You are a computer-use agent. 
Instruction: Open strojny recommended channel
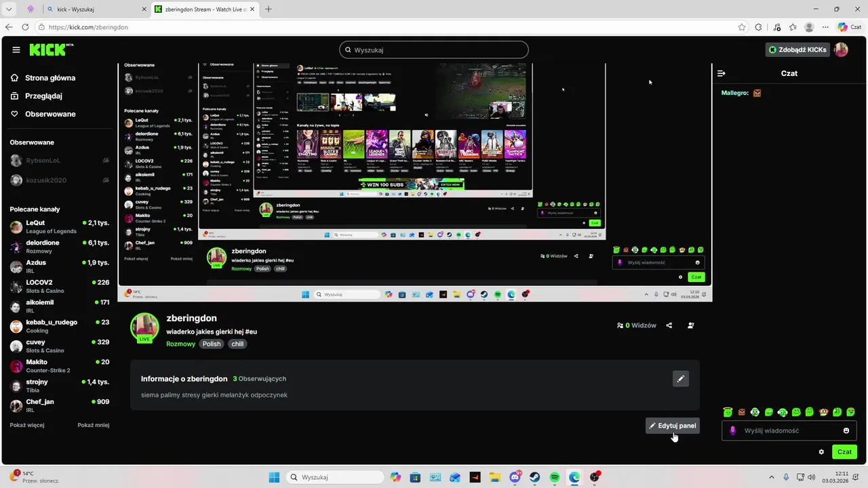pyautogui.click(x=60, y=385)
